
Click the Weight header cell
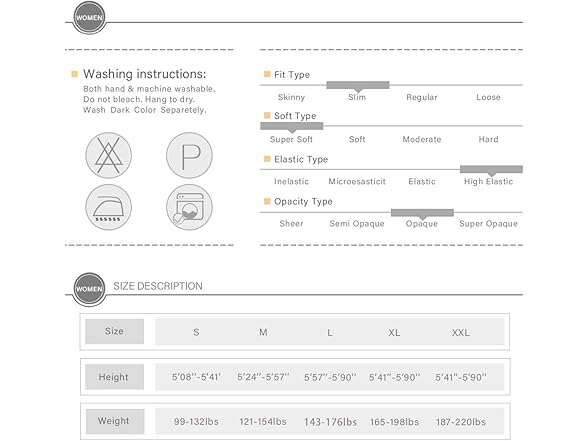[115, 422]
